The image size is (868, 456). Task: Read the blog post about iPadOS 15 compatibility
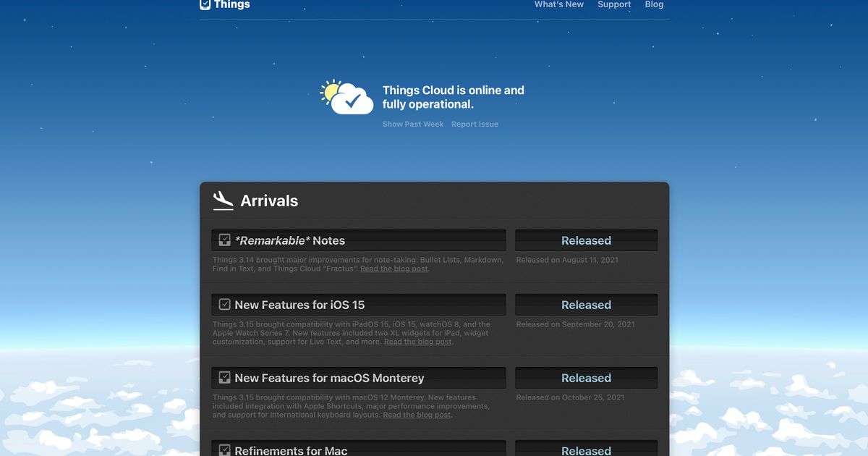pyautogui.click(x=417, y=342)
